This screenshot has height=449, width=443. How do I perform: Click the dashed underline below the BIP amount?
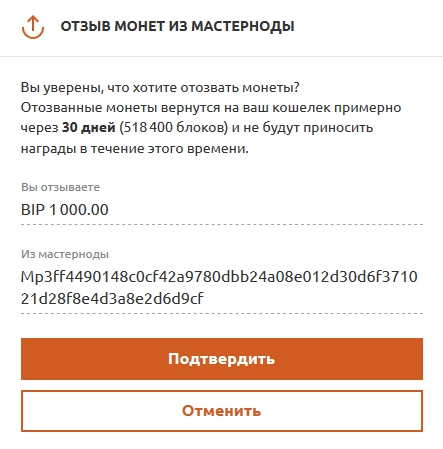point(222,224)
